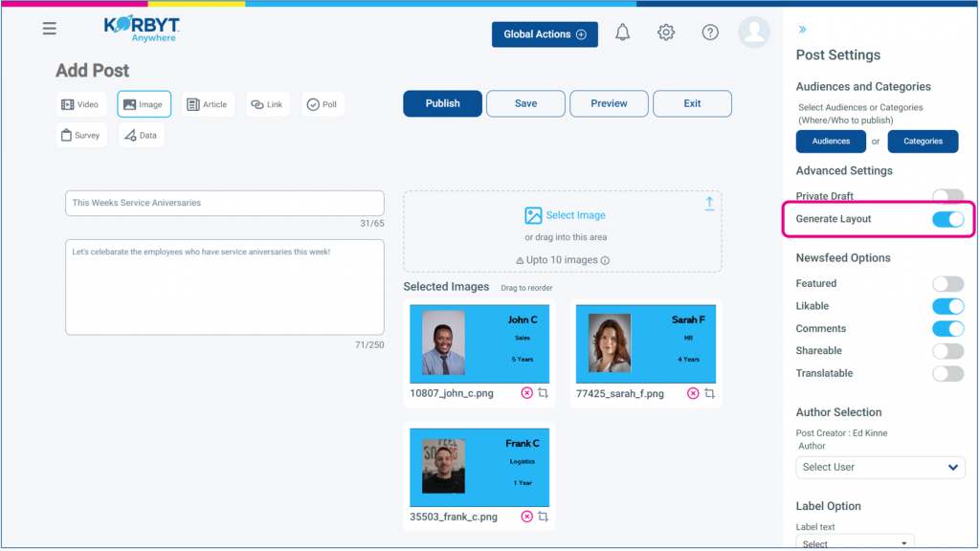Switch to the Video post type
The width and height of the screenshot is (980, 551).
coord(80,104)
